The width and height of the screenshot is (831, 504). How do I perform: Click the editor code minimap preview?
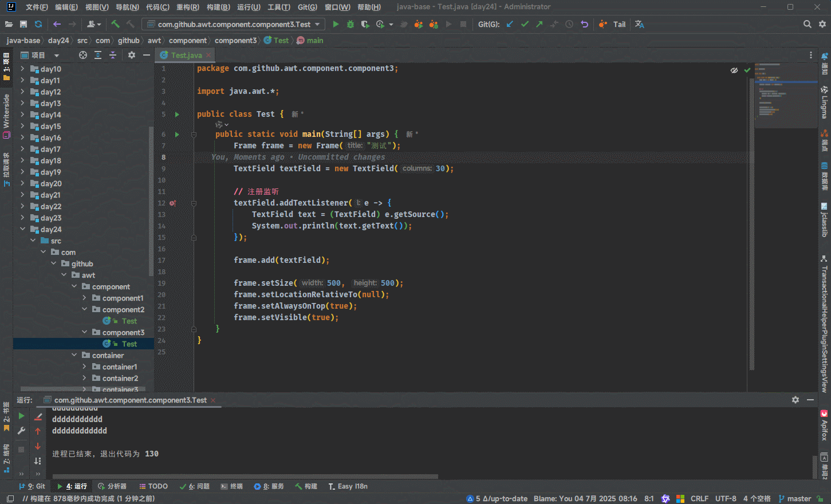785,94
